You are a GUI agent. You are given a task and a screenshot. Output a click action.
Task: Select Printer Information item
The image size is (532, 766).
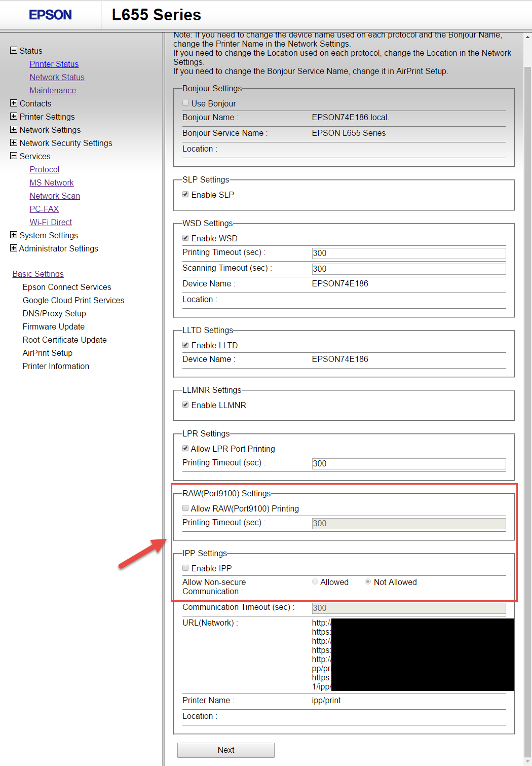(56, 366)
